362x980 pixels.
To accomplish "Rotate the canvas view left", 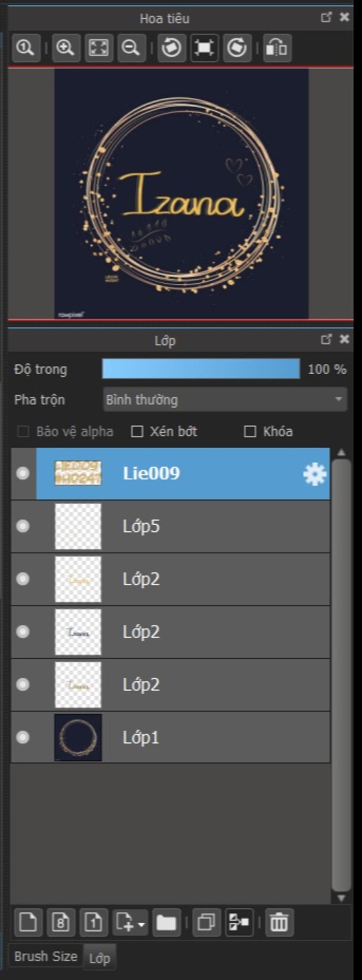I will pos(171,48).
